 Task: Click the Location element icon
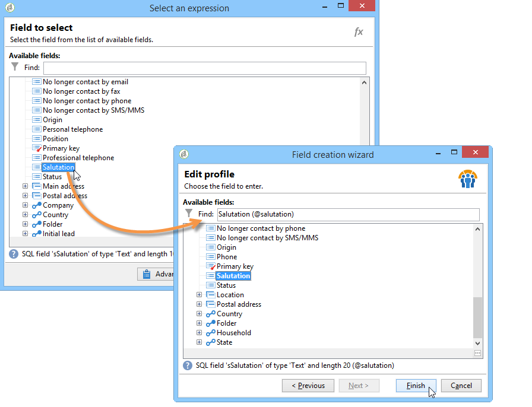point(211,295)
